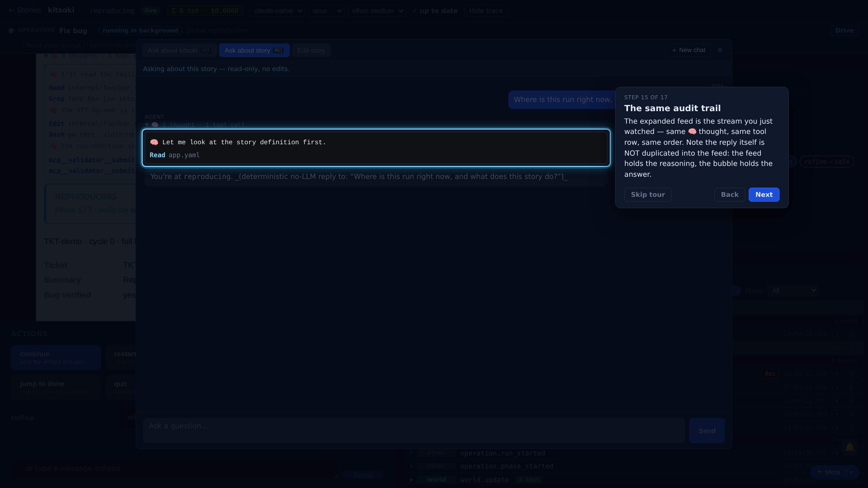
Task: Open the State filter dropdown set to All
Action: tap(793, 290)
